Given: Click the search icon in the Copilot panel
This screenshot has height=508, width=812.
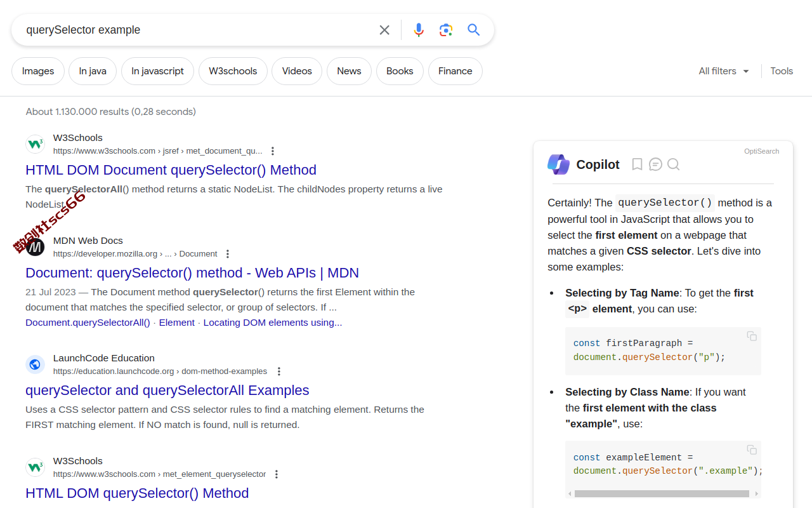Looking at the screenshot, I should 674,164.
